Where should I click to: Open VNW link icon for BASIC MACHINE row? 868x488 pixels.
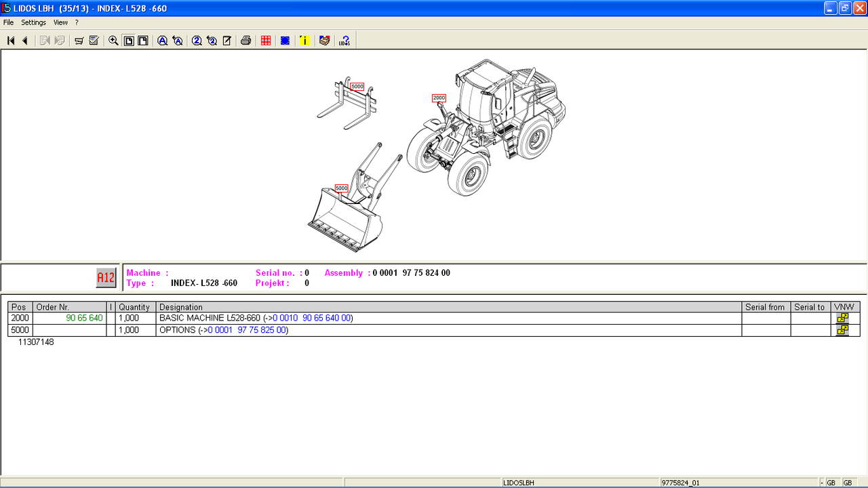point(842,318)
